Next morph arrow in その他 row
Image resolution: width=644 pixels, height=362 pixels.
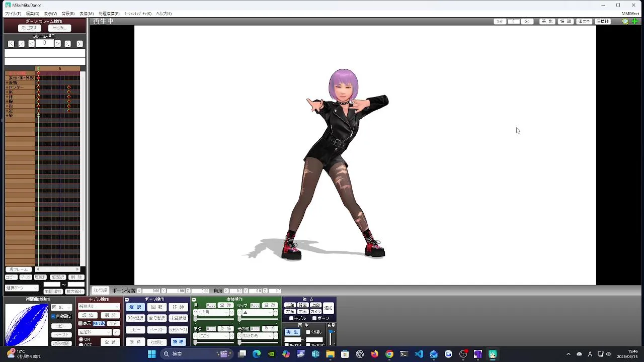pyautogui.click(x=276, y=336)
